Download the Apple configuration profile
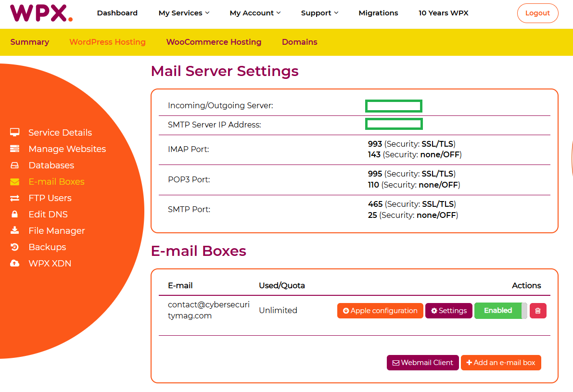Image resolution: width=573 pixels, height=392 pixels. point(380,311)
